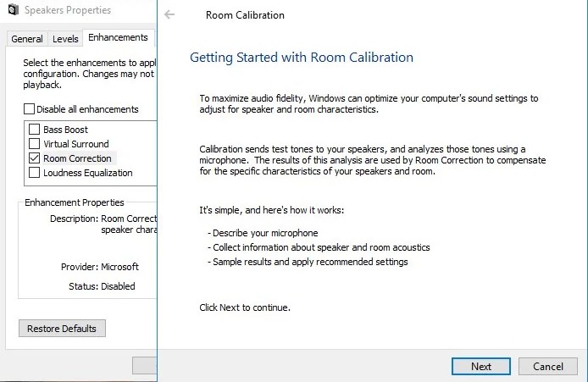The height and width of the screenshot is (382, 588).
Task: Click the speaker icon in Speakers Properties title bar
Action: coord(12,11)
